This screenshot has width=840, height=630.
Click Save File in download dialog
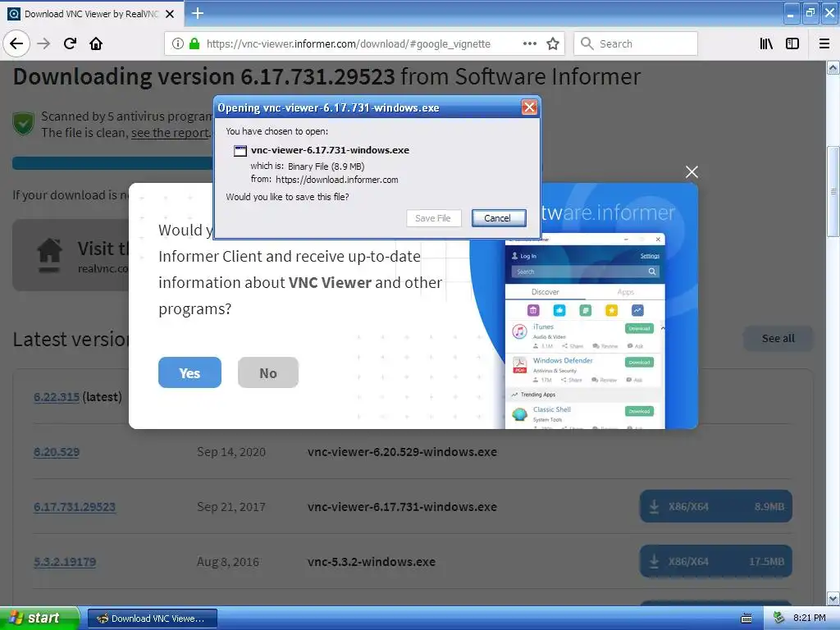click(433, 218)
